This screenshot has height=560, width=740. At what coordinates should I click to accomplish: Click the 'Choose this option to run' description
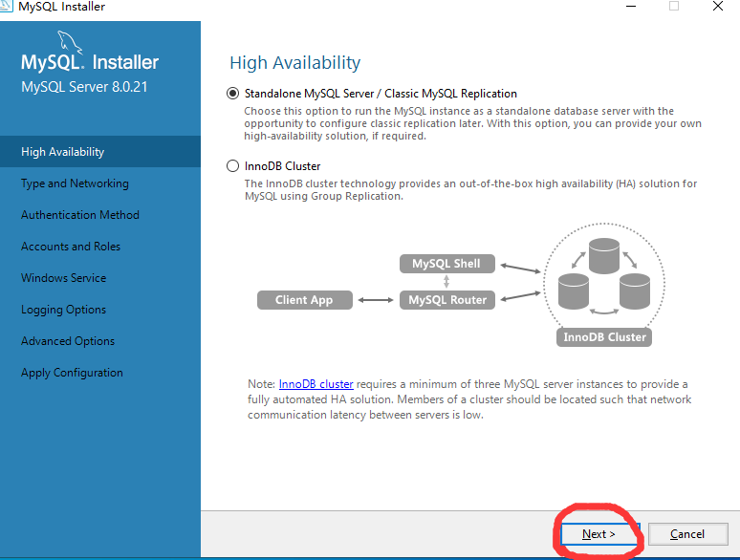point(472,123)
